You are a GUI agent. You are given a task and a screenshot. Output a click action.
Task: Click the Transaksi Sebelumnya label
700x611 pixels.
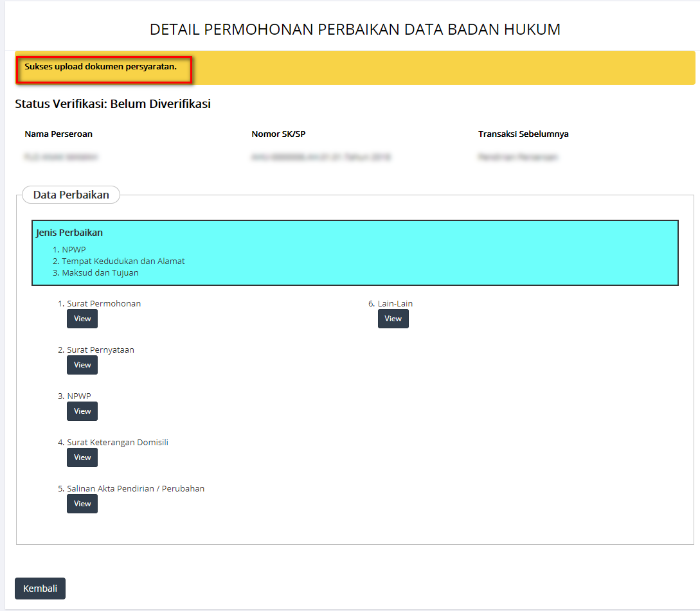(523, 134)
